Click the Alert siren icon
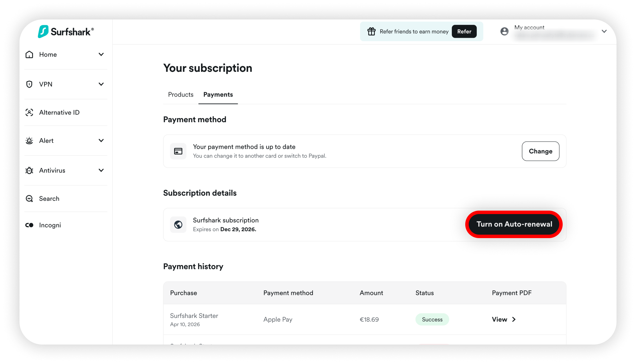 [29, 141]
